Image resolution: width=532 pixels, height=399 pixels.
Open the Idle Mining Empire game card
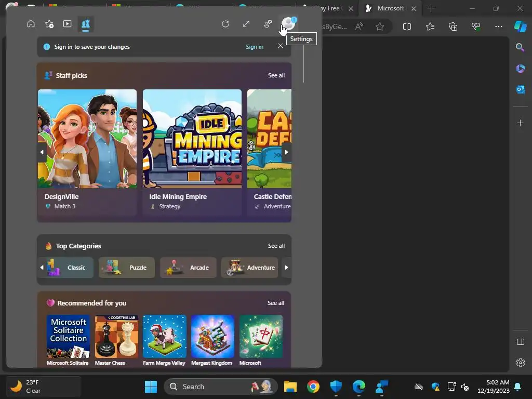pyautogui.click(x=192, y=152)
